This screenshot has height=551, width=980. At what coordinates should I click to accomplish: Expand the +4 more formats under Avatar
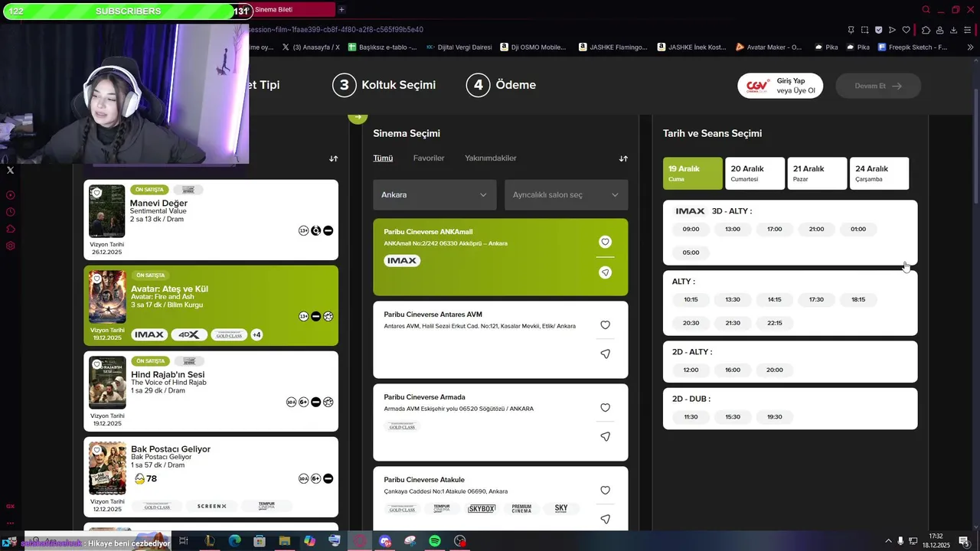[256, 334]
